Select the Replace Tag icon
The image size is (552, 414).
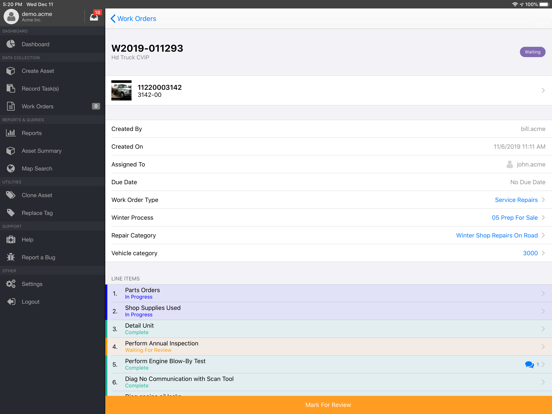click(x=11, y=213)
